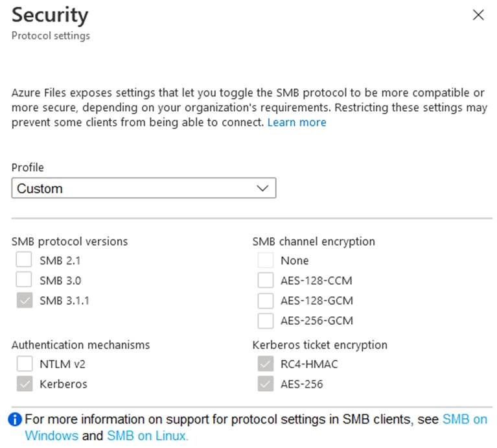The height and width of the screenshot is (448, 497).
Task: Select the Custom profile combo box
Action: 144,188
